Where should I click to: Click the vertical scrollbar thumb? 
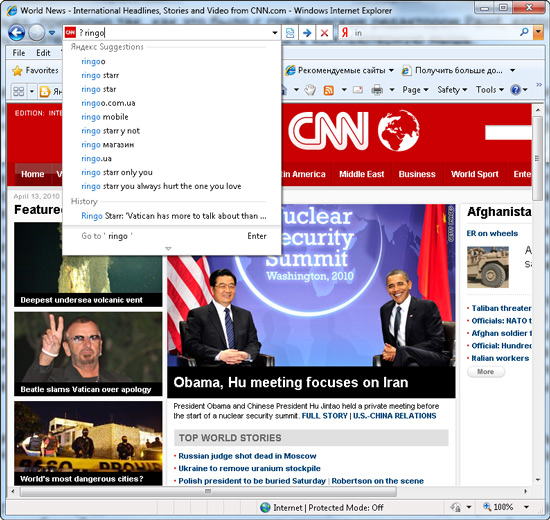pyautogui.click(x=537, y=158)
